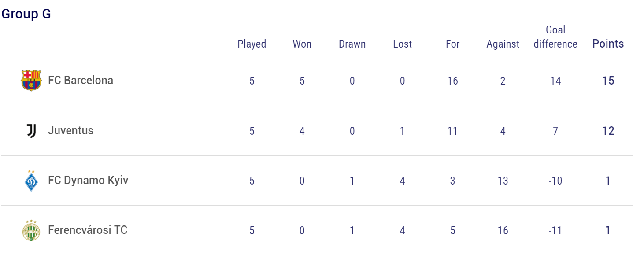Click Barcelona's 15 points value
644x255 pixels.
click(x=608, y=81)
